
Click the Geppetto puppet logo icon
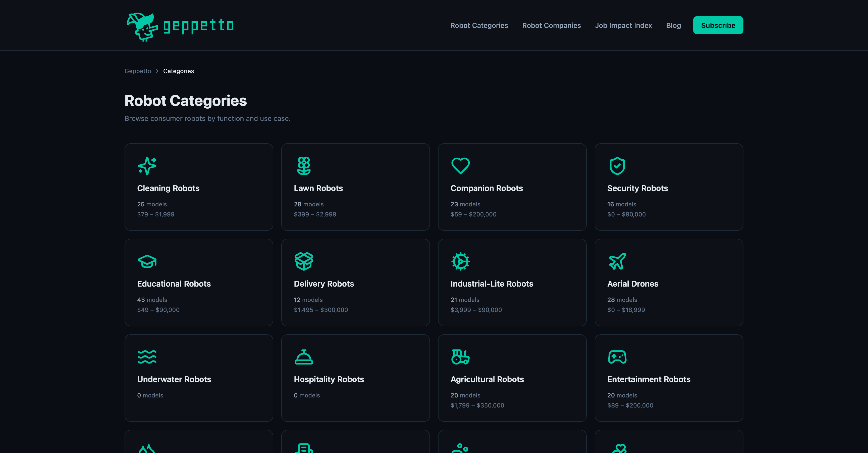pyautogui.click(x=142, y=27)
